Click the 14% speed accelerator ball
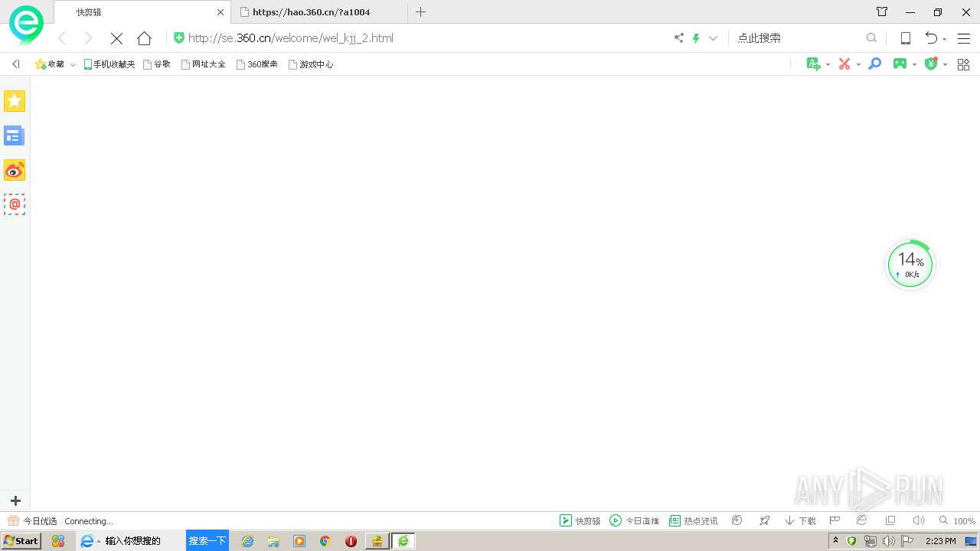980x551 pixels. [x=910, y=265]
